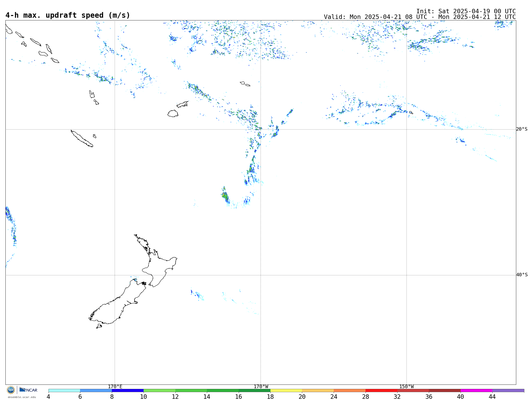Pick the muted red segment between 32 and 36

(413, 391)
